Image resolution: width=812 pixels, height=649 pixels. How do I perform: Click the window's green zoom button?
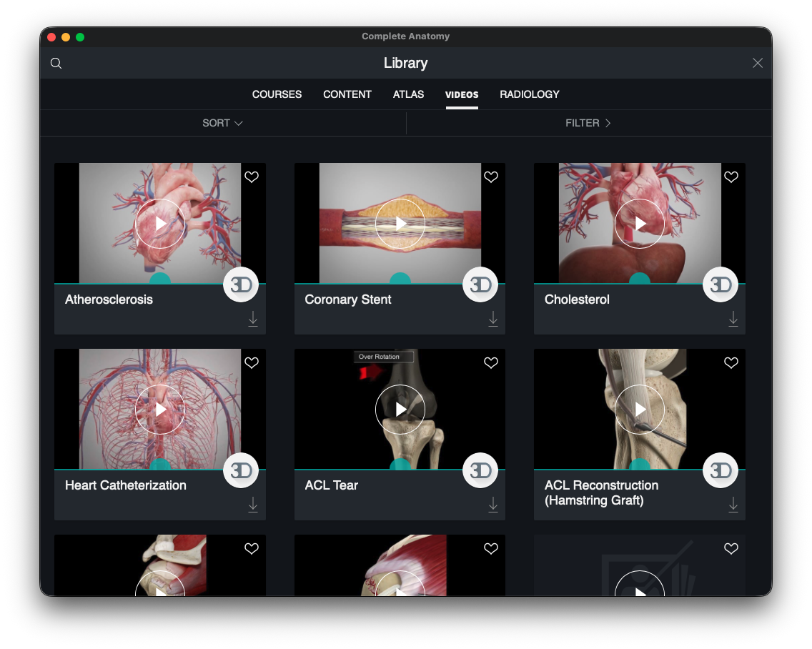tap(80, 36)
